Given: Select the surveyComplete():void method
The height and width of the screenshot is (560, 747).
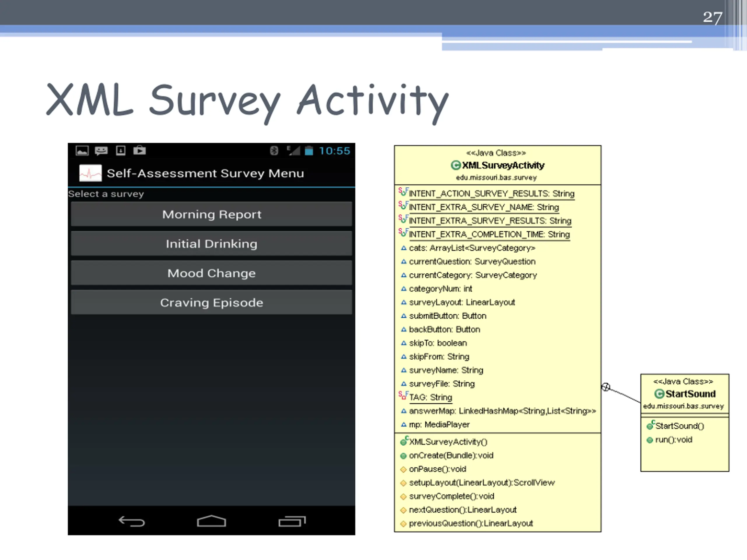Looking at the screenshot, I should [451, 496].
